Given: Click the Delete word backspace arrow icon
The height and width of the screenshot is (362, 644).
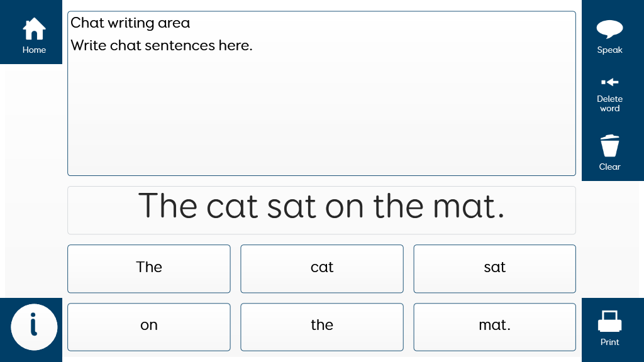Looking at the screenshot, I should tap(609, 82).
